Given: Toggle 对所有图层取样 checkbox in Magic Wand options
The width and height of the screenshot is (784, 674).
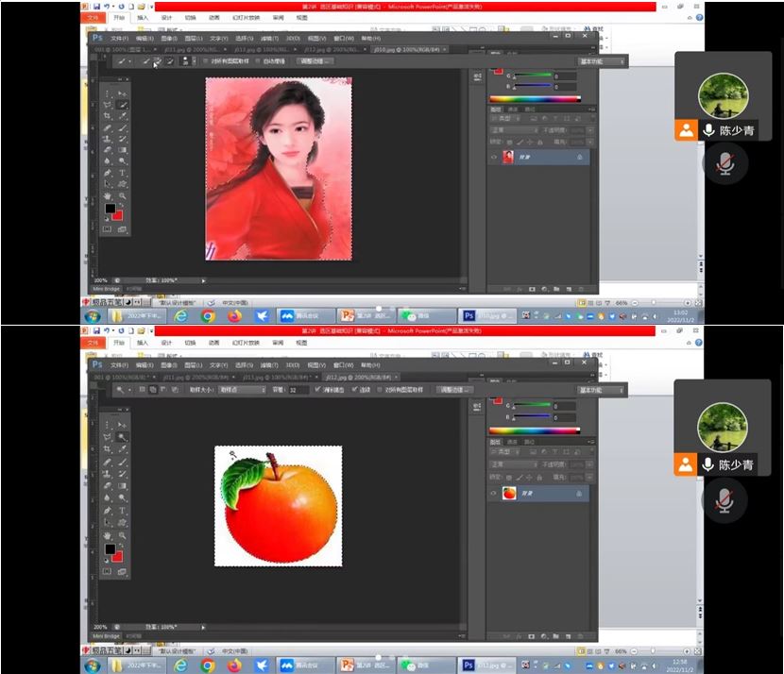Looking at the screenshot, I should pyautogui.click(x=380, y=389).
